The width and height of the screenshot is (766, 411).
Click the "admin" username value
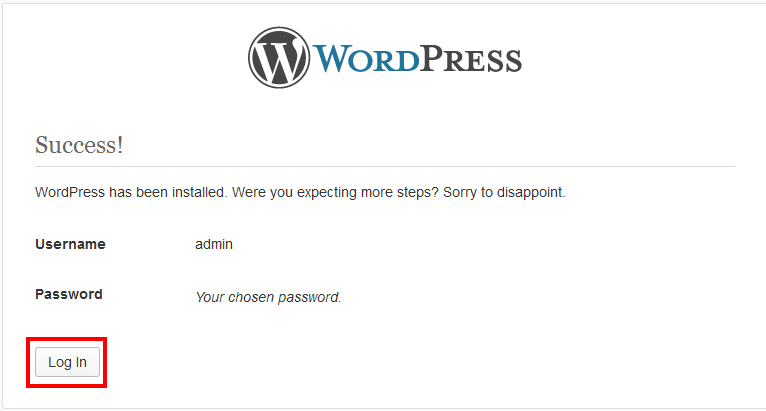coord(214,244)
